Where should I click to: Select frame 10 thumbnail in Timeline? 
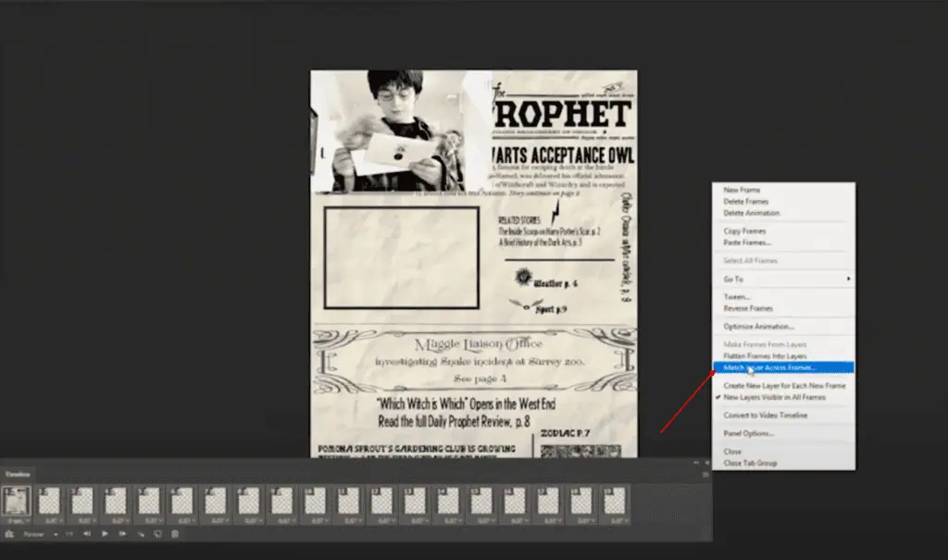pyautogui.click(x=316, y=501)
